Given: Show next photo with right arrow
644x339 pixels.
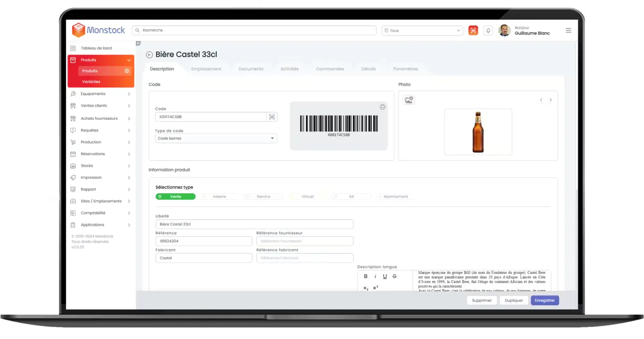Looking at the screenshot, I should 551,100.
